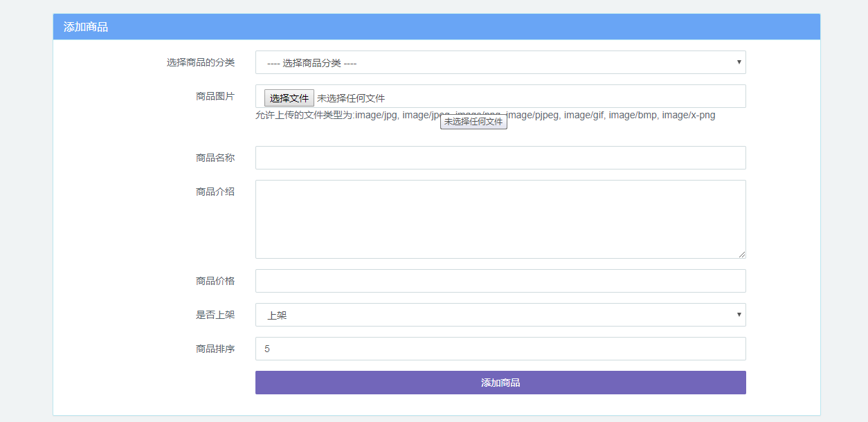
Task: Click inside the 商品名称 name field
Action: tap(500, 158)
